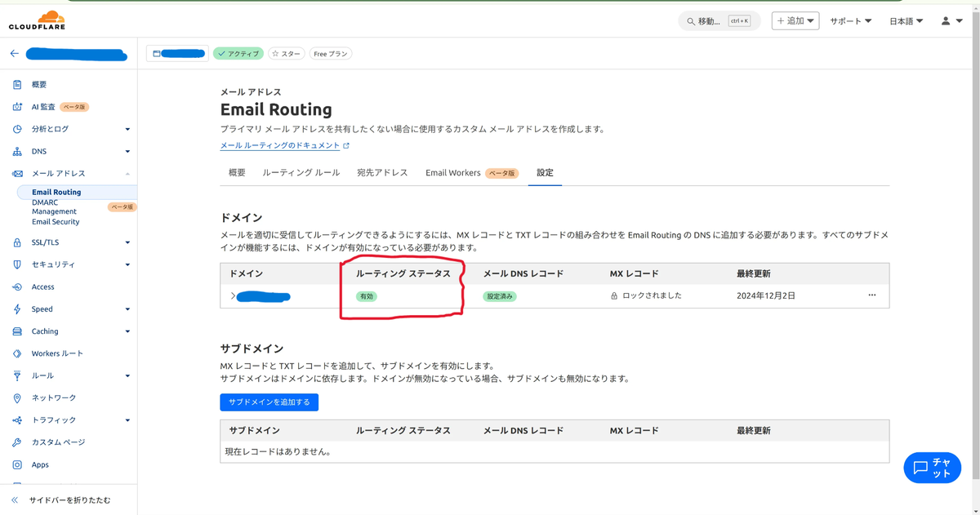Click the Caching icon in sidebar
The width and height of the screenshot is (980, 515).
pyautogui.click(x=17, y=331)
